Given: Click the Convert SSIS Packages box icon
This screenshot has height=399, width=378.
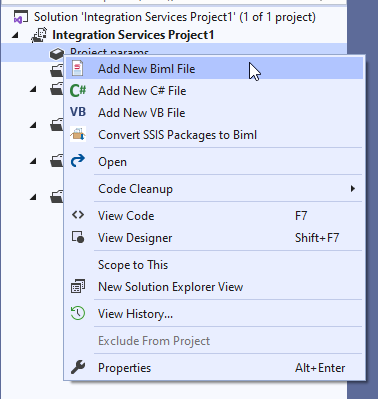Looking at the screenshot, I should (x=78, y=134).
